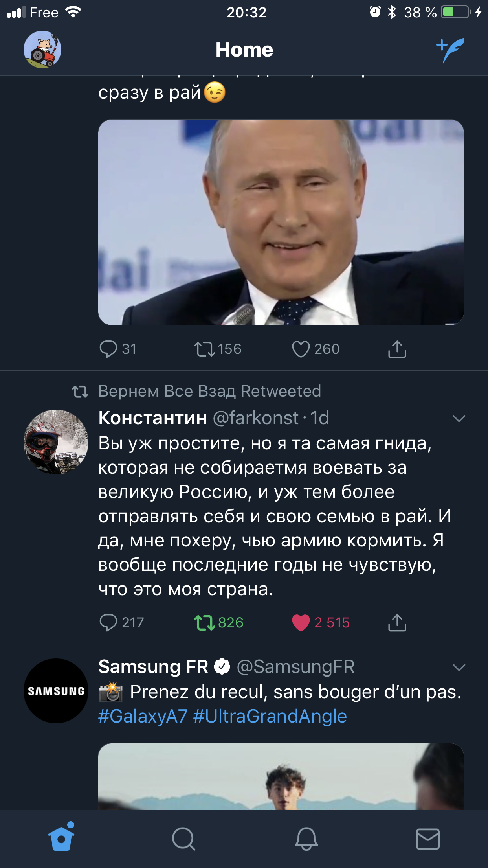Screen dimensions: 488x868
Task: Open the Вернем Все Взад Retweeted label
Action: click(209, 391)
